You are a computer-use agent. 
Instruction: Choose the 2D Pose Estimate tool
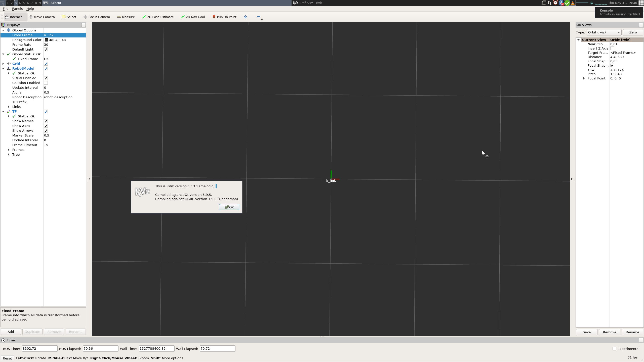pyautogui.click(x=158, y=17)
